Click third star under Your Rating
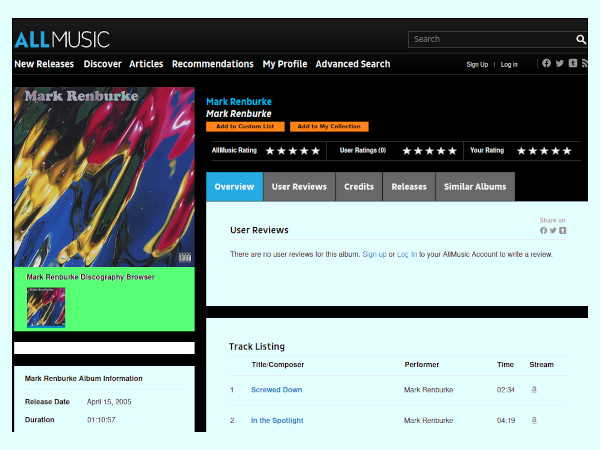 544,151
